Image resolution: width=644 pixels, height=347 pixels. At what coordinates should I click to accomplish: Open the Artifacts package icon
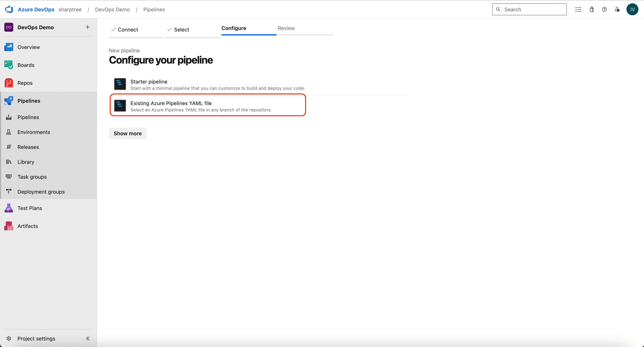point(9,226)
